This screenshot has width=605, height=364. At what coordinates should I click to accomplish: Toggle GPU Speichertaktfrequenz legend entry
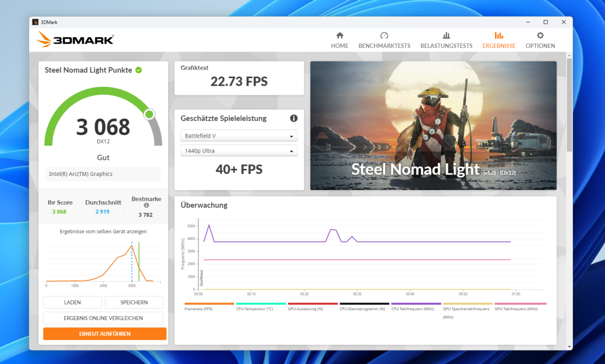(468, 311)
